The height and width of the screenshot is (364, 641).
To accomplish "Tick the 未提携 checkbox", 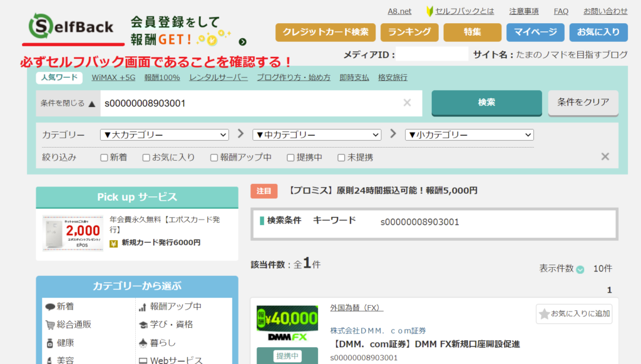I will tap(341, 158).
